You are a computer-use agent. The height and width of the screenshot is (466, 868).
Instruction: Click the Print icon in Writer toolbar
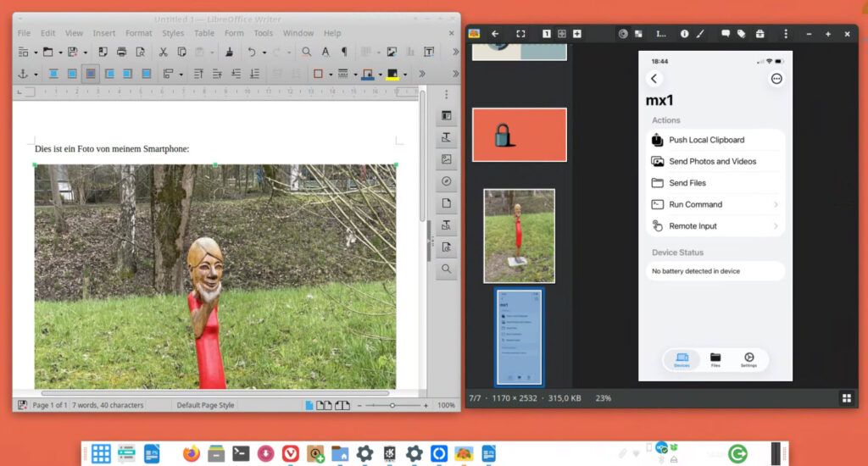pos(121,52)
